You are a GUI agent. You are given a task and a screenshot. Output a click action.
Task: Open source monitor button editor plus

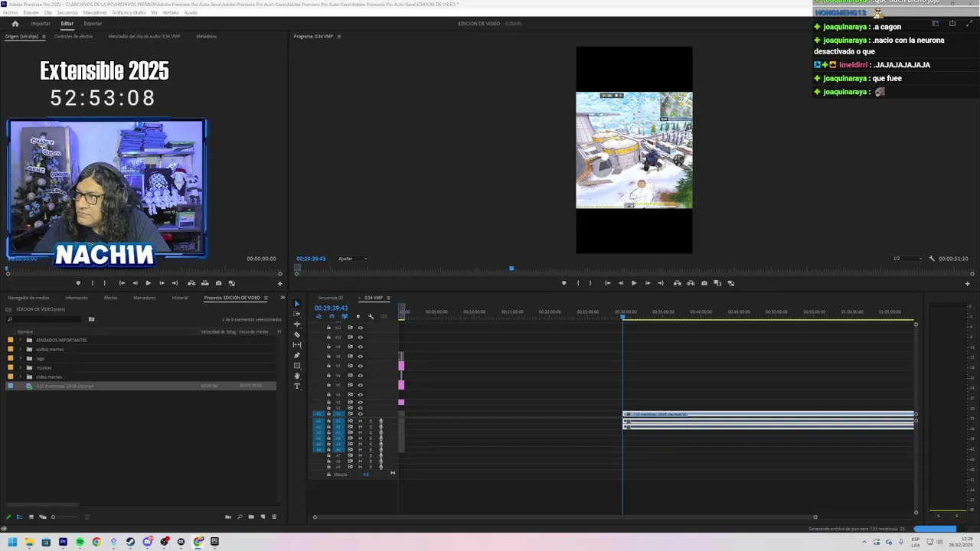(x=279, y=284)
